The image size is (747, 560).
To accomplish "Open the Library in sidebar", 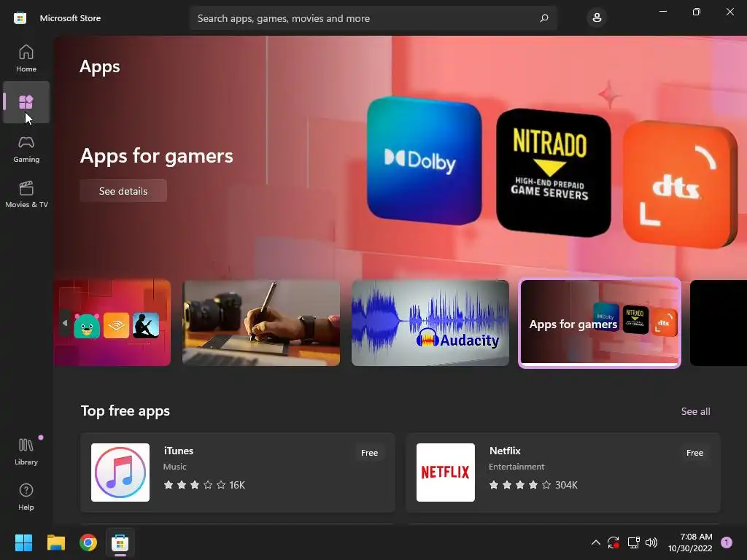I will (26, 452).
